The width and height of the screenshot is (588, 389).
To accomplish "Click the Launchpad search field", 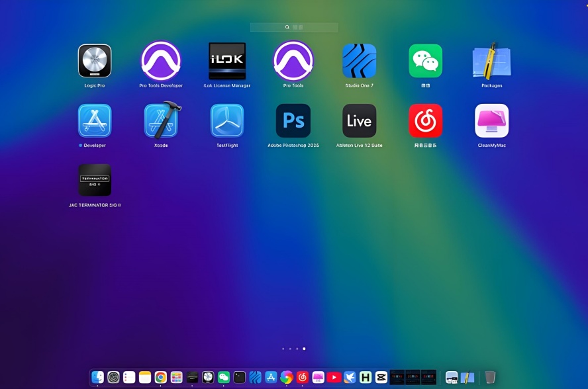I will (x=294, y=27).
